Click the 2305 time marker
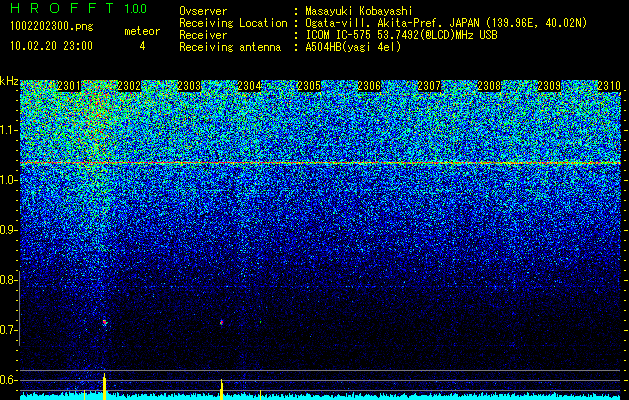This screenshot has width=629, height=400. [309, 86]
